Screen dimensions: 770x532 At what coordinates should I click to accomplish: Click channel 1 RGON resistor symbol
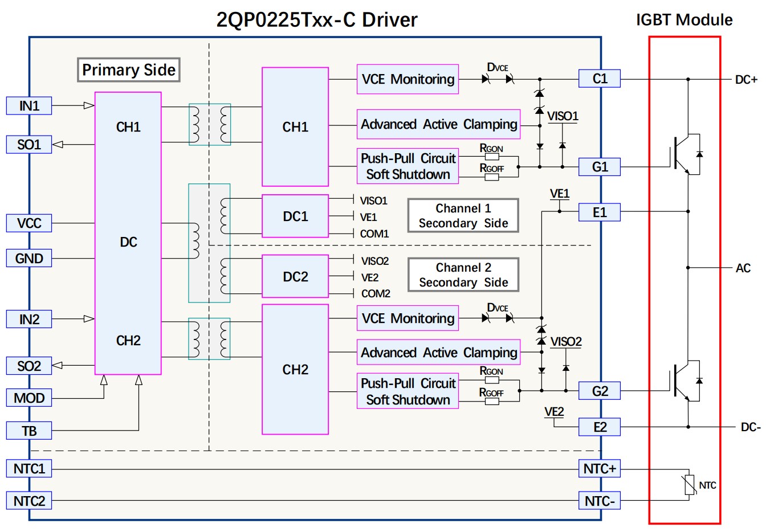click(491, 157)
